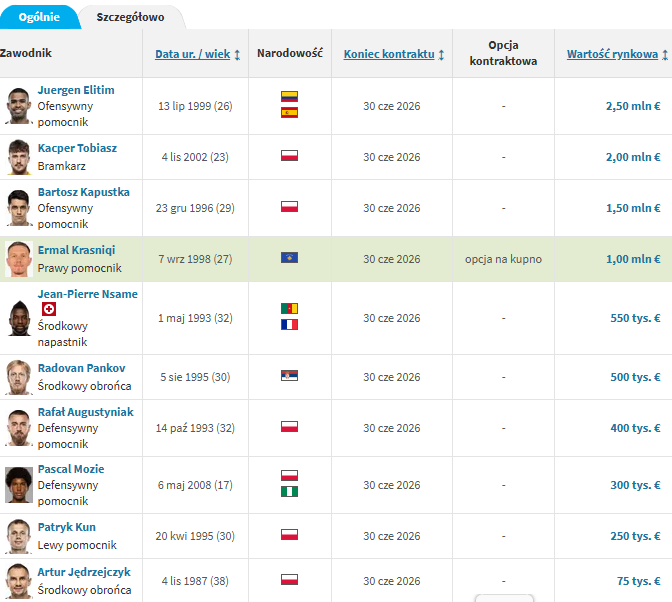Screen dimensions: 672x602
Task: Click Colombia flag in Elitim's row
Action: point(289,96)
